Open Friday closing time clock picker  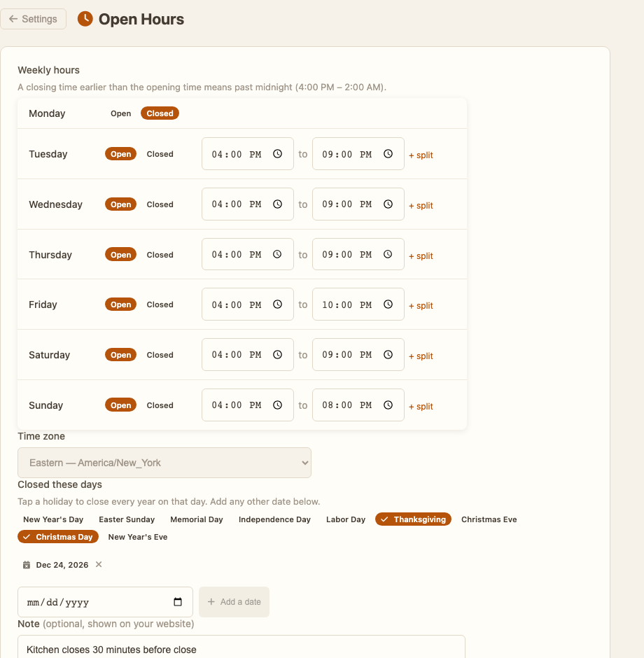[388, 304]
